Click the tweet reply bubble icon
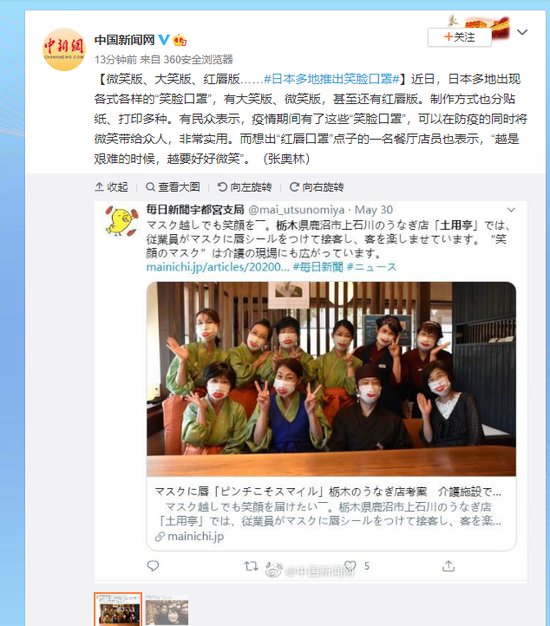Screen dimensions: 550x626 153,566
